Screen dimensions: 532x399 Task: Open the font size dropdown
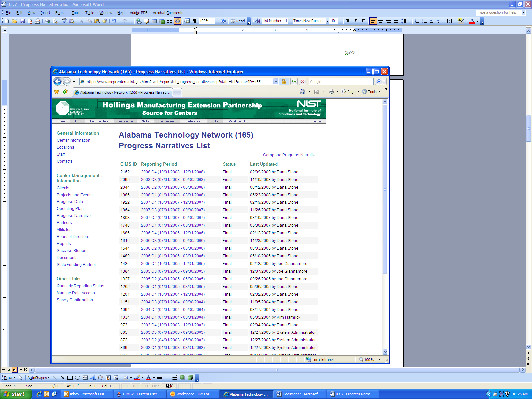point(340,21)
